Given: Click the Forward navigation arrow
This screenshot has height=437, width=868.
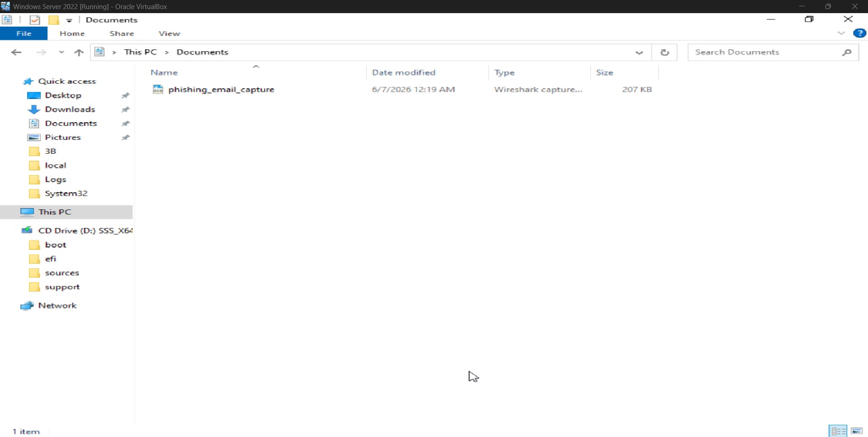Looking at the screenshot, I should coord(41,52).
